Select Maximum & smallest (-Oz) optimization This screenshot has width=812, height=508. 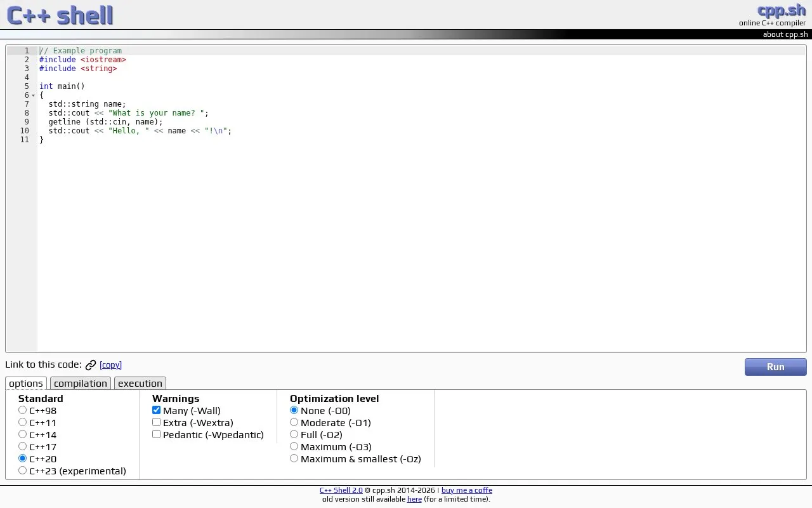click(x=294, y=458)
